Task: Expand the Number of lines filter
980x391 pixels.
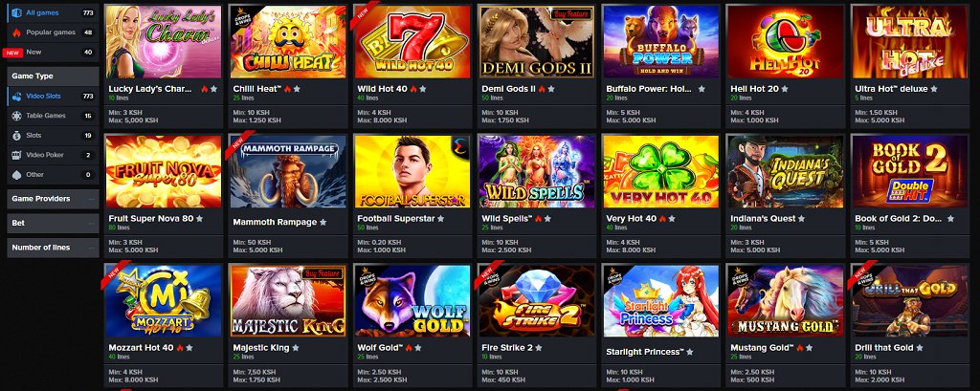Action: [54, 248]
